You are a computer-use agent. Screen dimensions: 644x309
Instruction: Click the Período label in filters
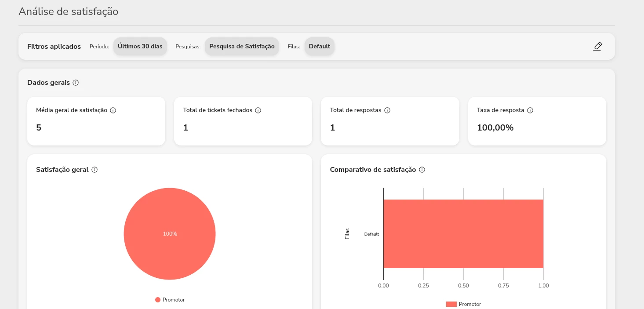pos(99,47)
